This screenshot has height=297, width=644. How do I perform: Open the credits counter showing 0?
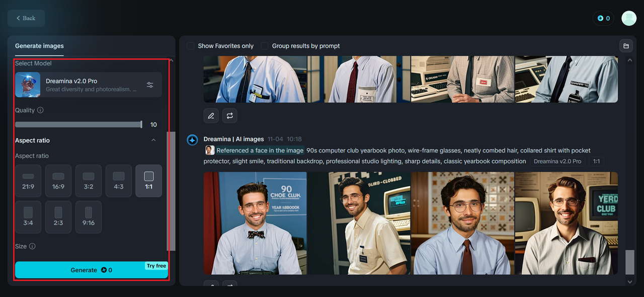click(x=603, y=18)
